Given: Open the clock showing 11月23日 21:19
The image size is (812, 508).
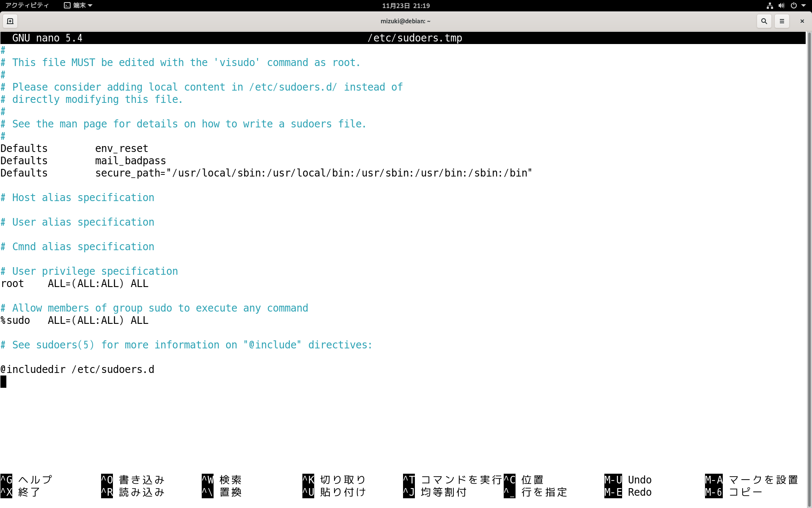Looking at the screenshot, I should (x=406, y=6).
